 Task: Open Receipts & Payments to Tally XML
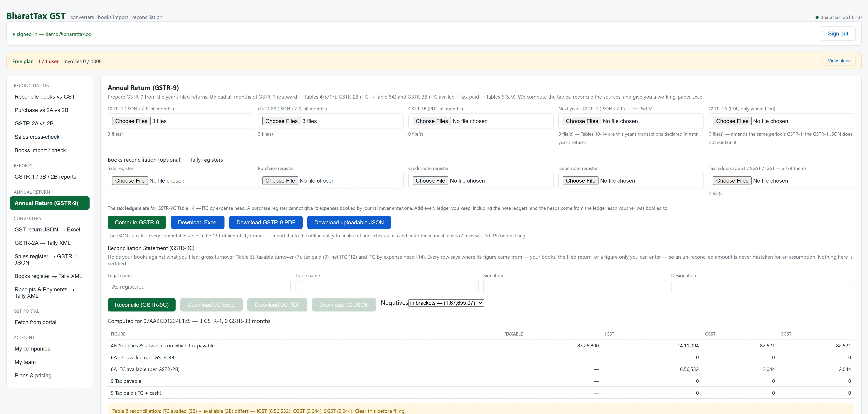(x=50, y=293)
